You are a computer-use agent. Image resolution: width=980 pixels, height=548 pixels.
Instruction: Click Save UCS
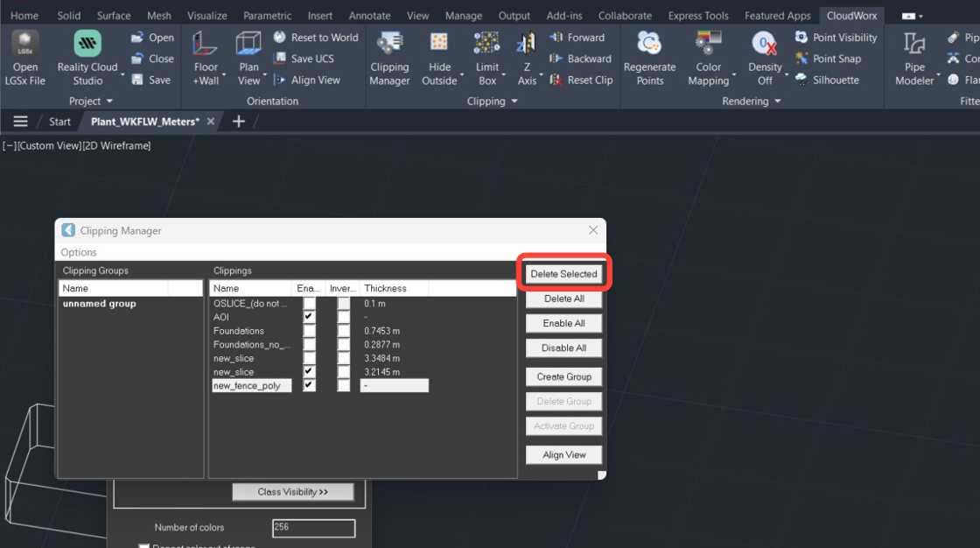click(x=304, y=59)
